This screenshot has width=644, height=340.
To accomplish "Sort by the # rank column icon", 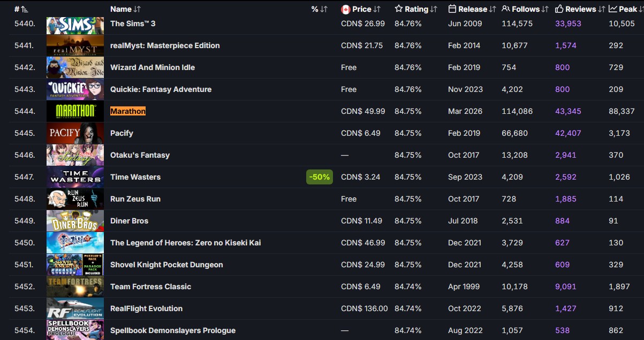I will pos(25,9).
